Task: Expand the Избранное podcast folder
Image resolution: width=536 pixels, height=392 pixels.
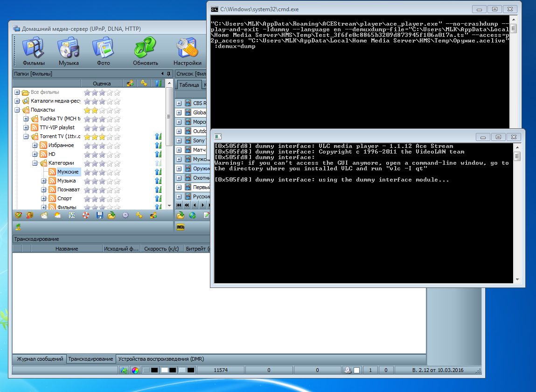Action: click(x=35, y=146)
